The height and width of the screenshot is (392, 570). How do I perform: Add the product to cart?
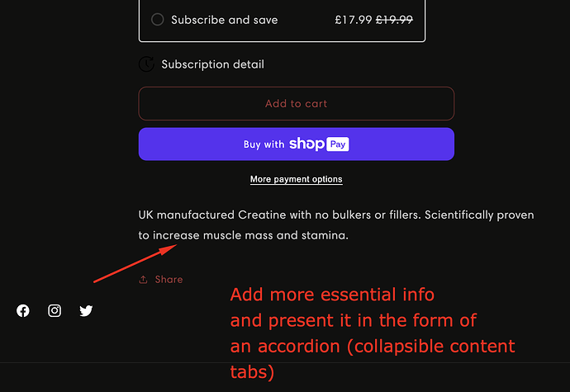click(x=296, y=104)
